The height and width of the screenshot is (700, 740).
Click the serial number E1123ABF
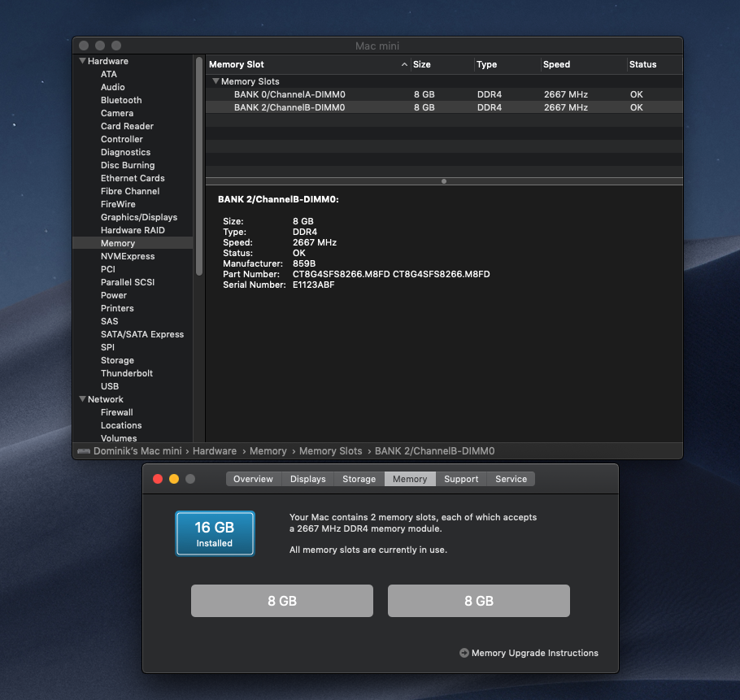(x=313, y=285)
